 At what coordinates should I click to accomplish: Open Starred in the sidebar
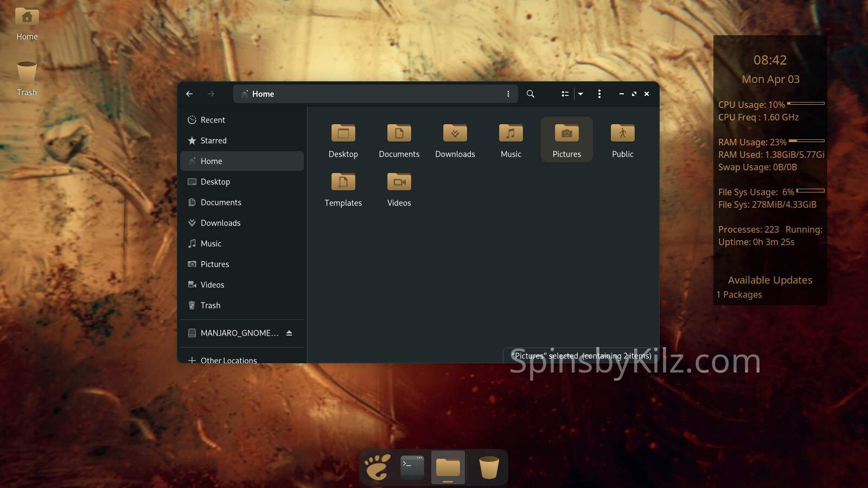[x=213, y=140]
